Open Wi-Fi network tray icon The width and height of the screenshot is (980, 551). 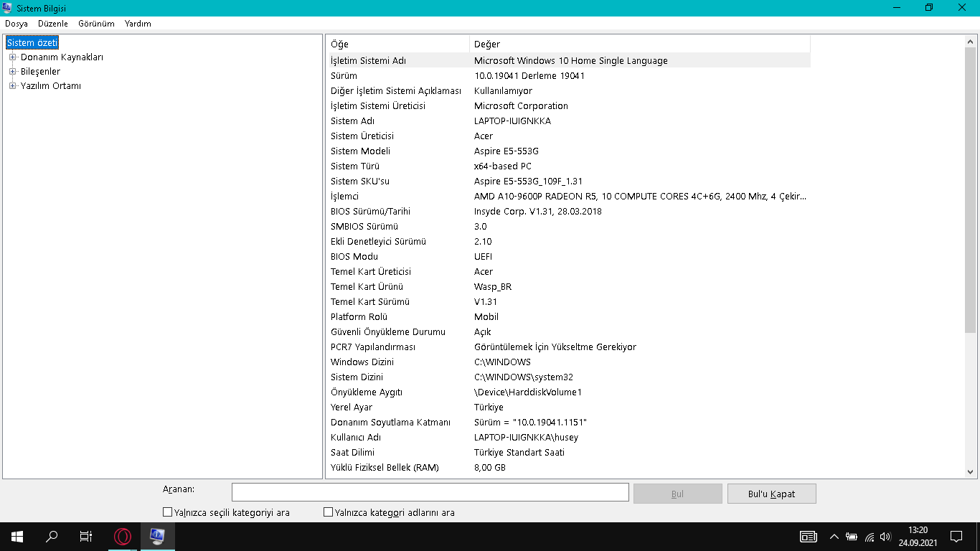870,537
